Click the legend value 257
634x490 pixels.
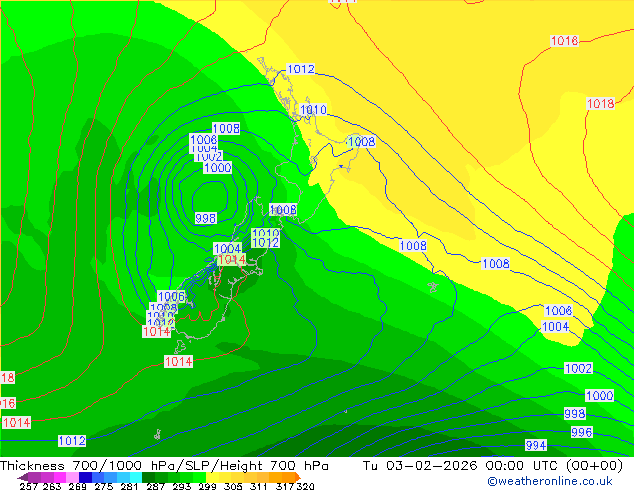pos(28,486)
